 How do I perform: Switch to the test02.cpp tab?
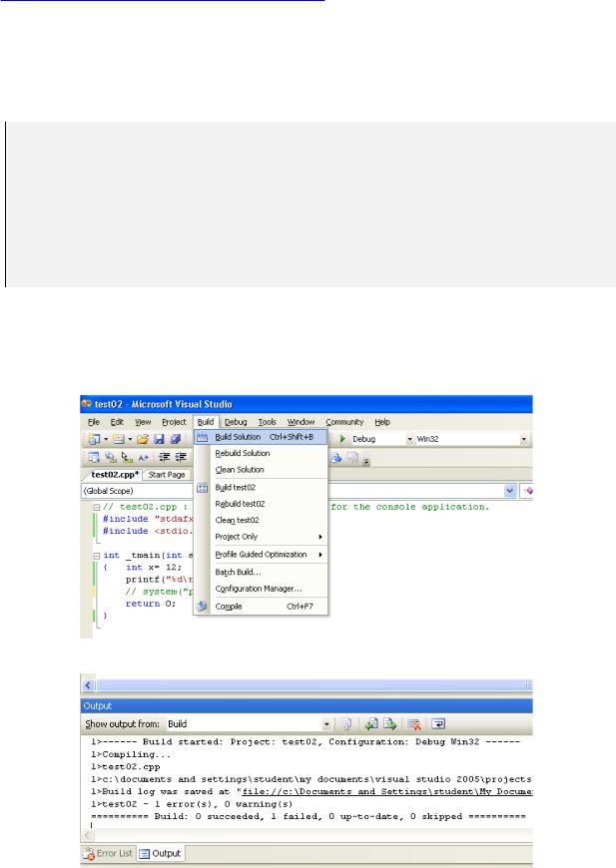pos(114,475)
